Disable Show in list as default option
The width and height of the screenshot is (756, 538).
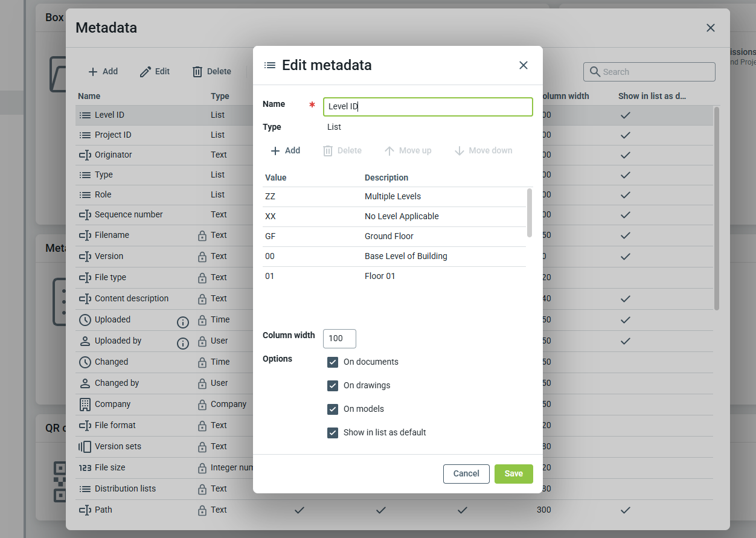[333, 433]
